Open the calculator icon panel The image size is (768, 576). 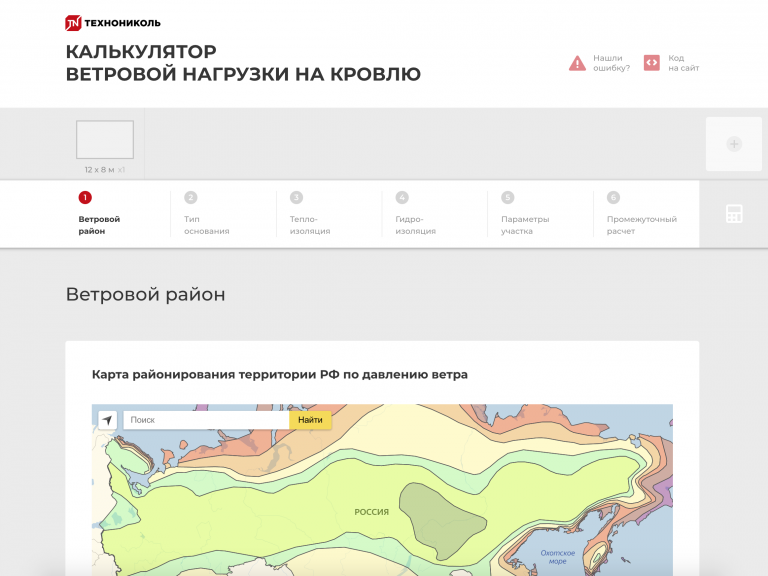[x=734, y=213]
